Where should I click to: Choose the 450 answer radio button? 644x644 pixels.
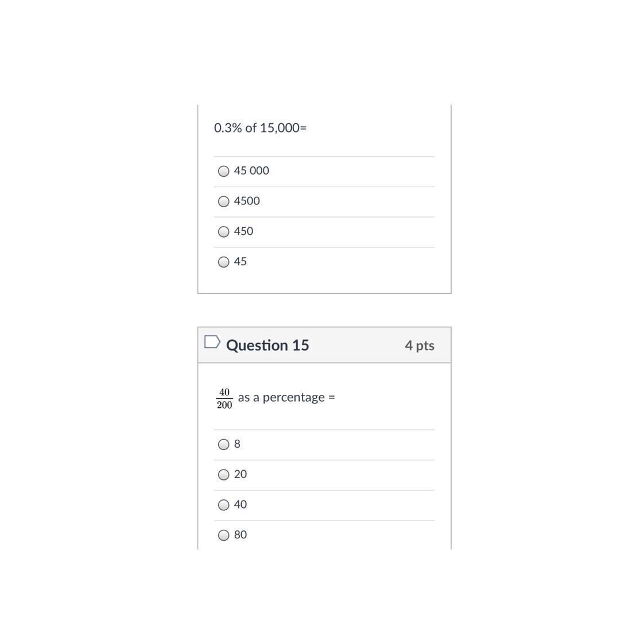coord(224,232)
